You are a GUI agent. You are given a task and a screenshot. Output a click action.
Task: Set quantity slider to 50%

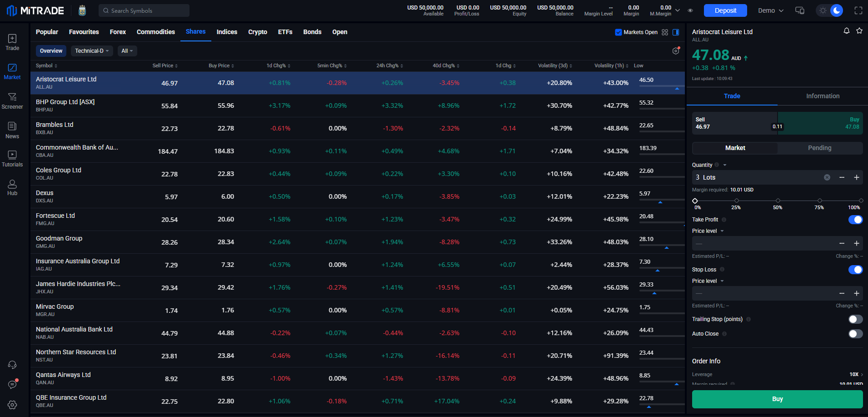click(778, 201)
